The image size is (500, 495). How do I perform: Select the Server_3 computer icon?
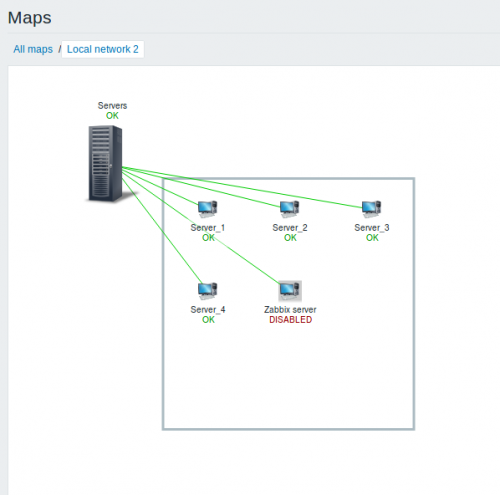(371, 209)
